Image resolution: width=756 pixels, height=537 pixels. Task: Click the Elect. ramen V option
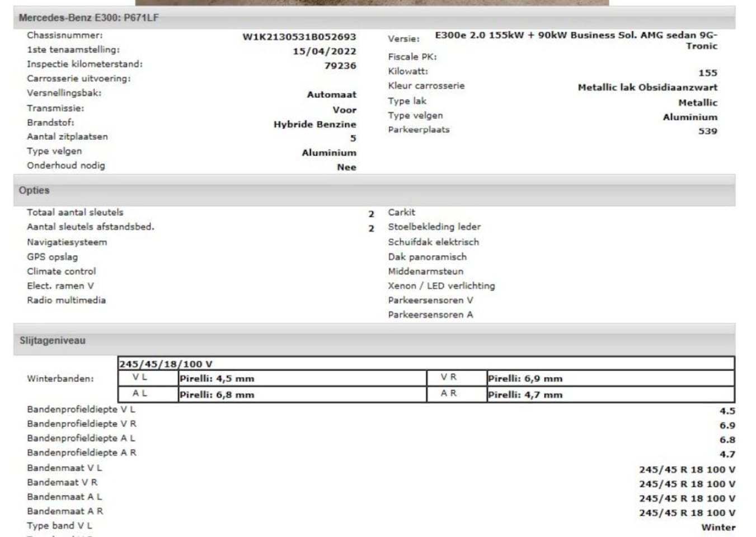60,286
